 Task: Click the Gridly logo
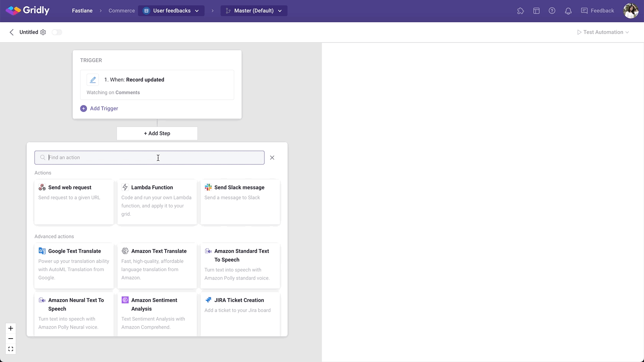point(27,10)
